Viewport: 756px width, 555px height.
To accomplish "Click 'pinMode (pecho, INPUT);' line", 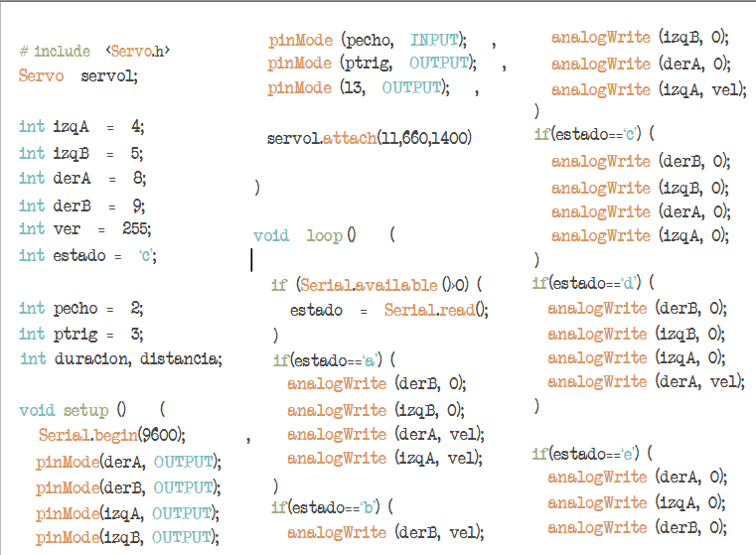I will tap(368, 41).
